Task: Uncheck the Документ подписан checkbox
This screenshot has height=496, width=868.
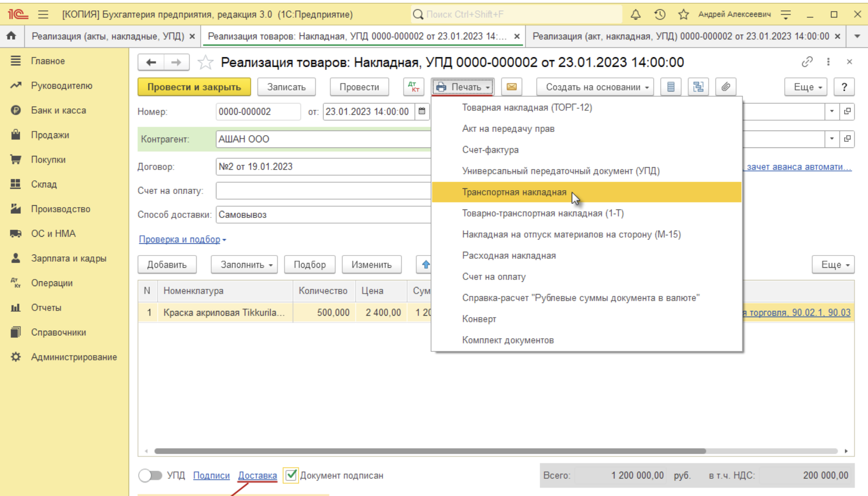Action: [291, 475]
